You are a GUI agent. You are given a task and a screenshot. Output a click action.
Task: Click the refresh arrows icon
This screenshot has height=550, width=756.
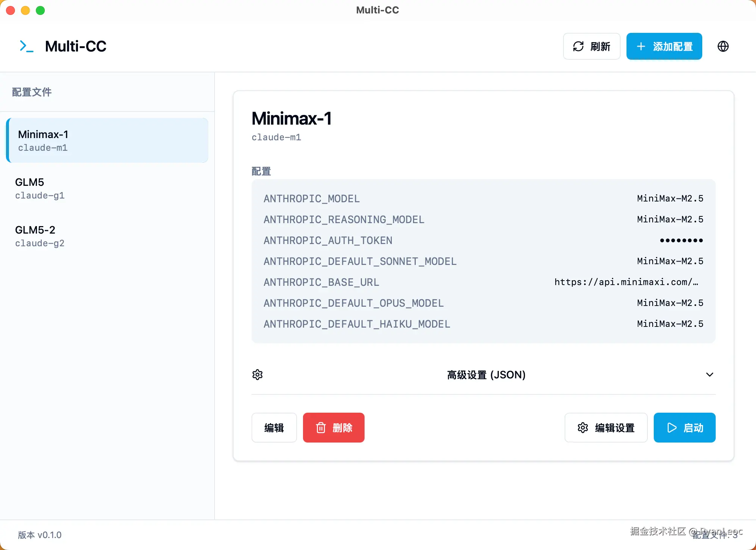[578, 46]
